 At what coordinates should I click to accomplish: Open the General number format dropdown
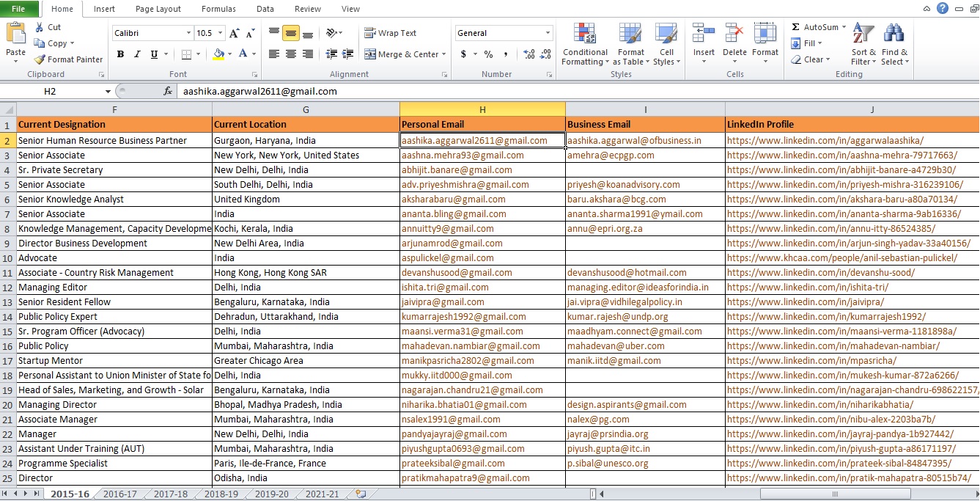(x=548, y=33)
